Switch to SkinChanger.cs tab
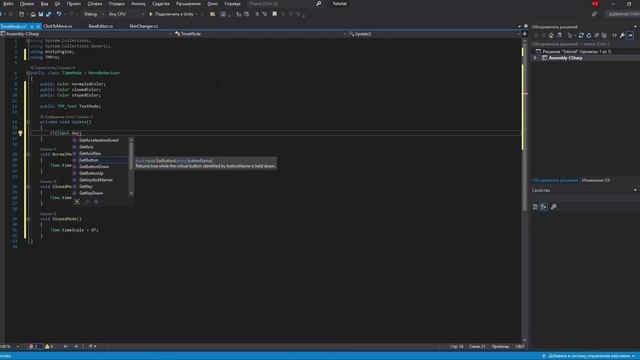640x360 pixels. click(144, 26)
